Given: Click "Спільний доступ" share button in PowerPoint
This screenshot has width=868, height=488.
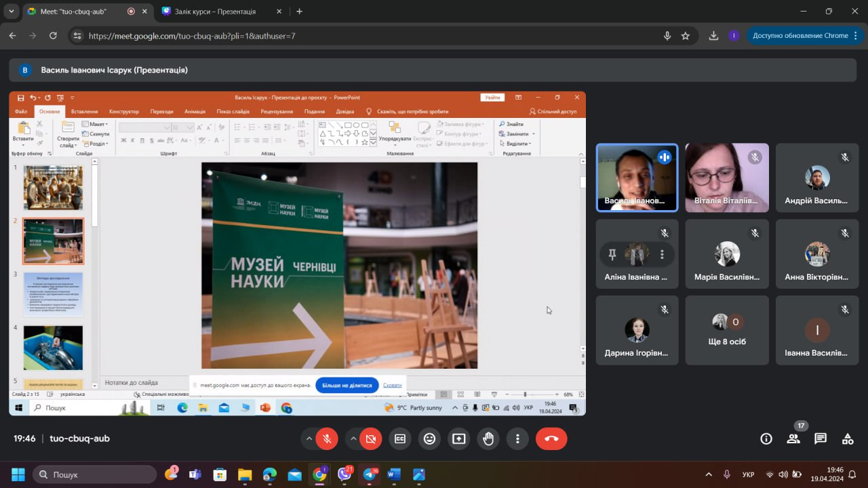Looking at the screenshot, I should tap(553, 111).
